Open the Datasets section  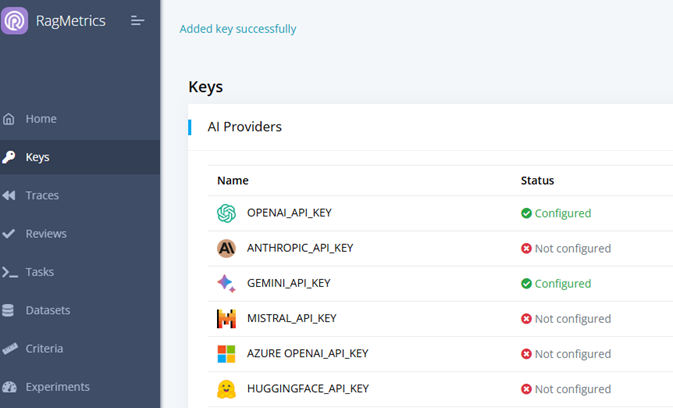coord(48,310)
